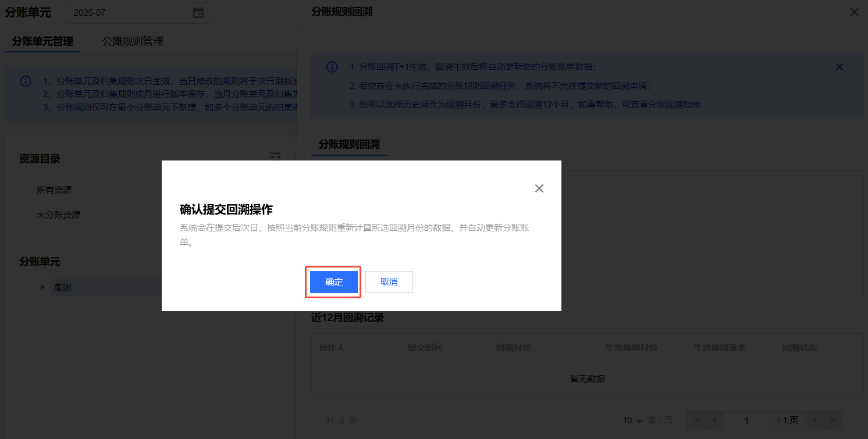Image resolution: width=868 pixels, height=439 pixels.
Task: Confirm the rollback with 确定 button
Action: click(x=334, y=282)
